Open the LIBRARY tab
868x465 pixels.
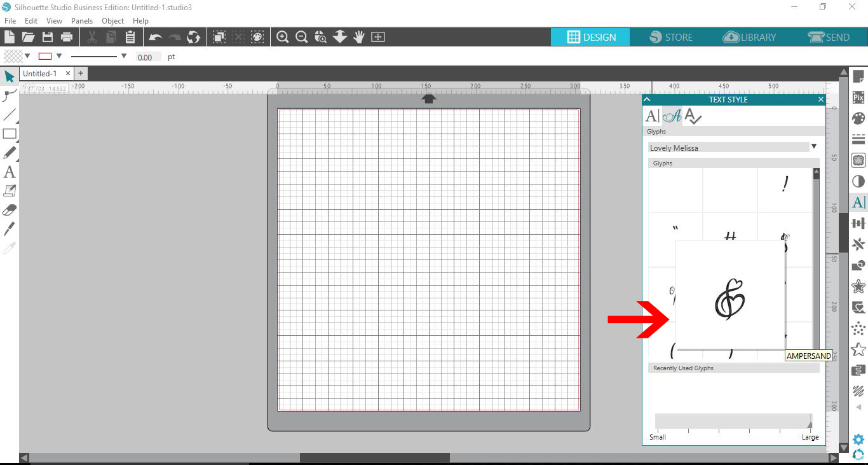(750, 37)
